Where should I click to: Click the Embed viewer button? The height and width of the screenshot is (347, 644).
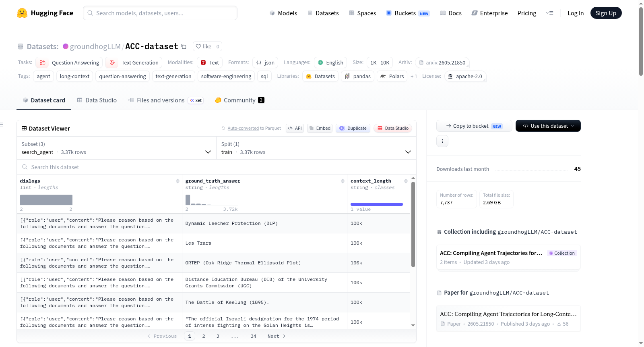320,128
